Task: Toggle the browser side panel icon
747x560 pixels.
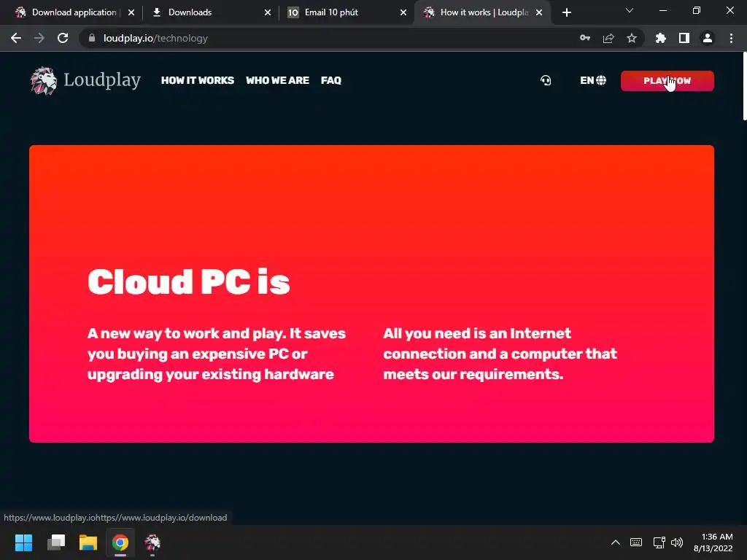Action: pyautogui.click(x=684, y=38)
